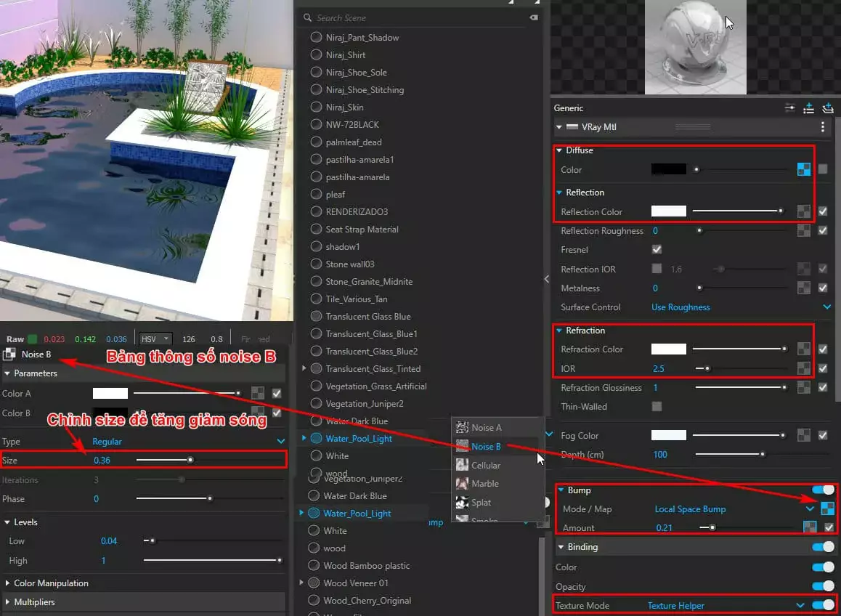
Task: Click the add-layer icon with blue plus
Action: [808, 108]
